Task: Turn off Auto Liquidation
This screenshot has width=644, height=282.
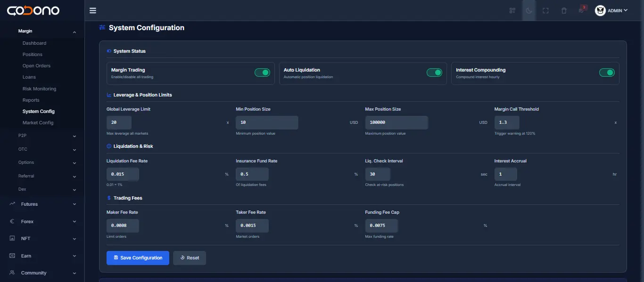Action: pyautogui.click(x=434, y=73)
